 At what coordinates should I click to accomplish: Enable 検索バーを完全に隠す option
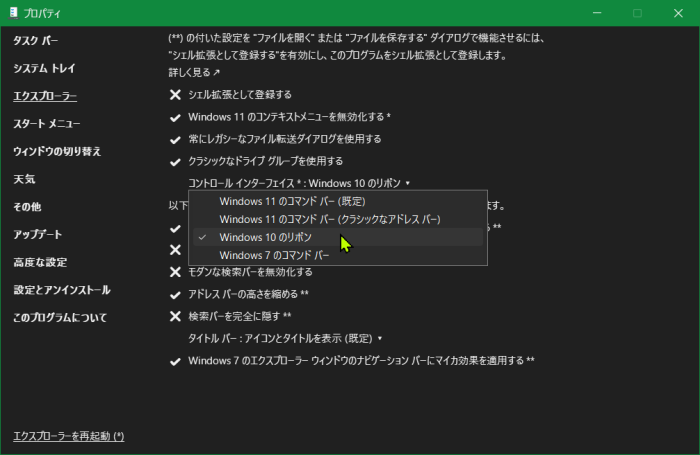click(239, 316)
